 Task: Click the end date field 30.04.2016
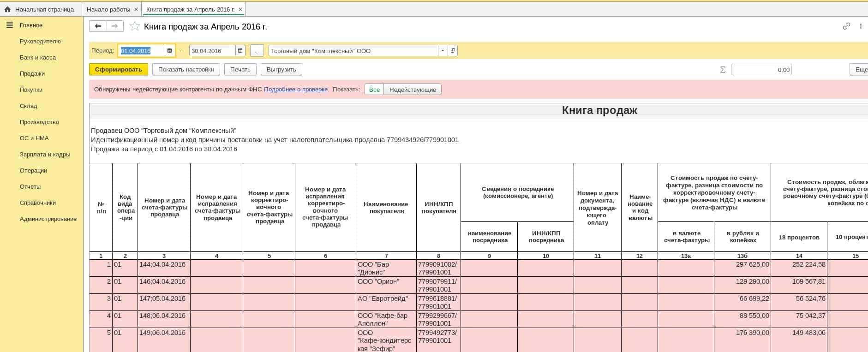tap(212, 51)
